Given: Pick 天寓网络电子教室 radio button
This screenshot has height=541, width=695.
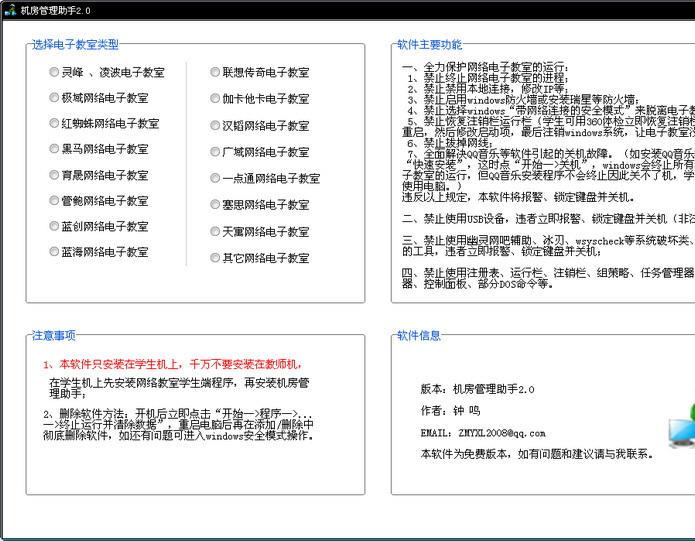Looking at the screenshot, I should point(215,231).
